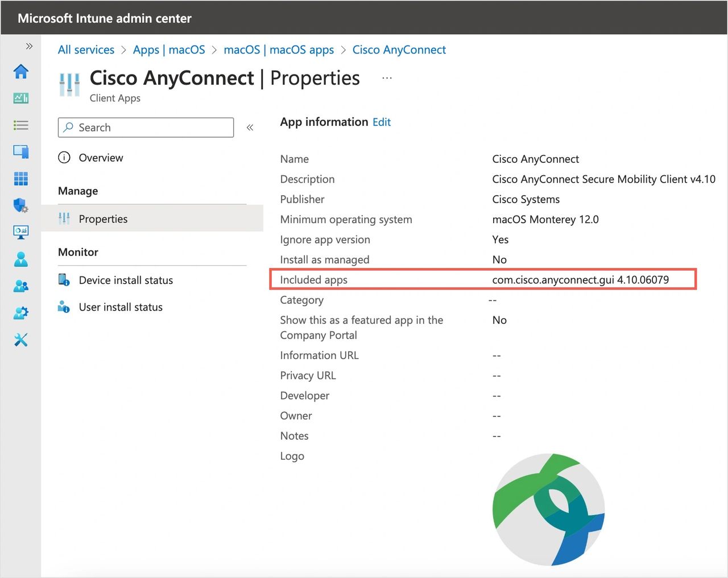Select Overview in the resource menu

(101, 158)
